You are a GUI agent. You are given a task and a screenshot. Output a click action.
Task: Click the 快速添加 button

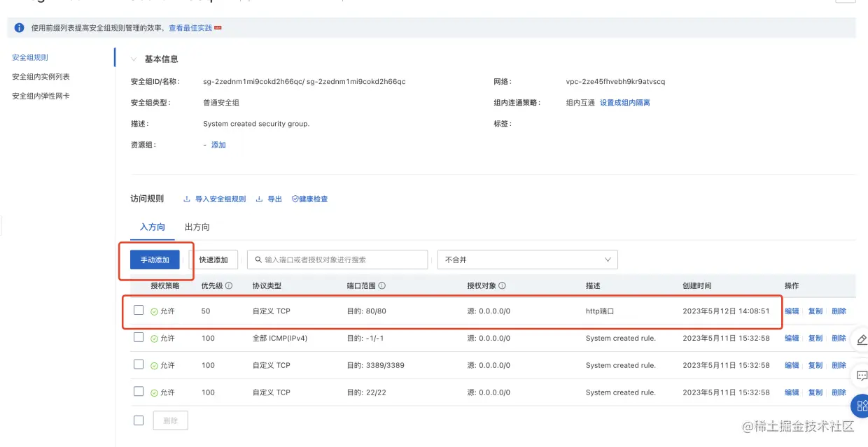(x=213, y=260)
